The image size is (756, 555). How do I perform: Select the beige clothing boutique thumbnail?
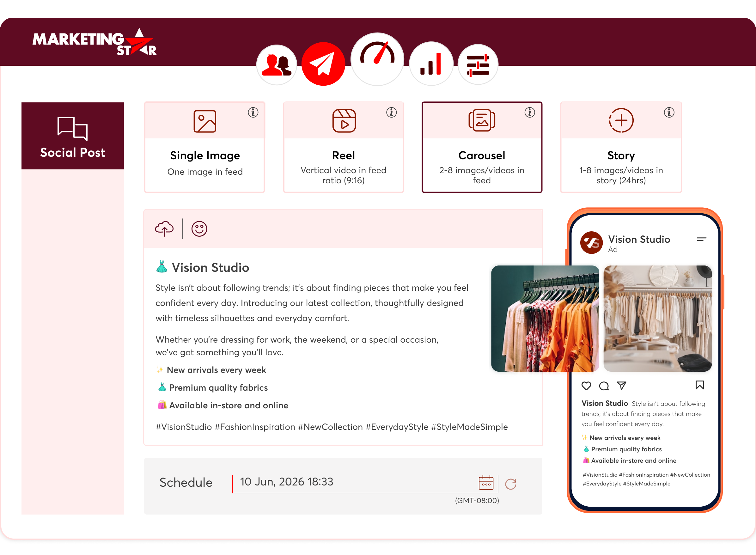657,319
